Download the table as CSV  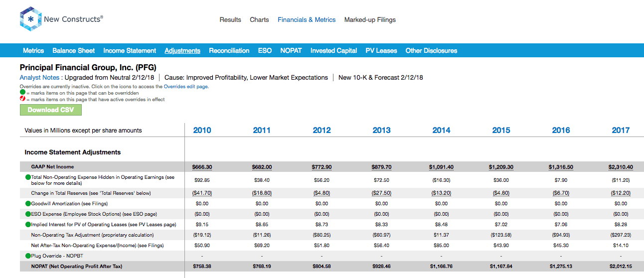(51, 110)
